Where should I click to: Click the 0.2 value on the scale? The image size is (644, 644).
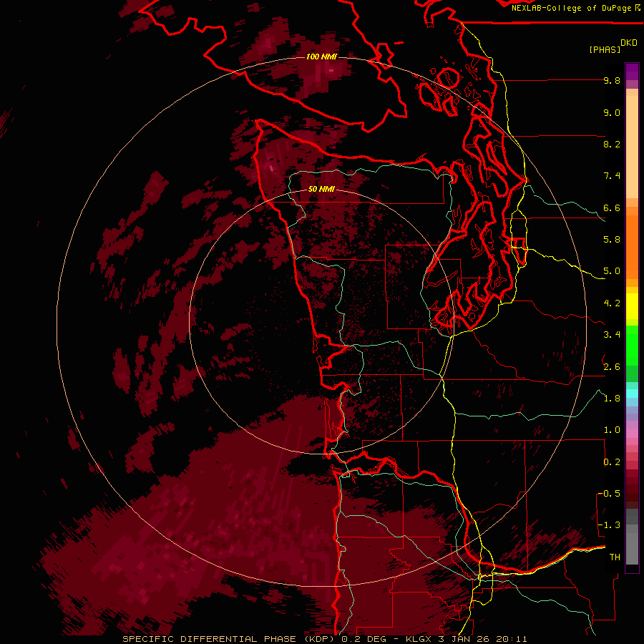(x=612, y=462)
